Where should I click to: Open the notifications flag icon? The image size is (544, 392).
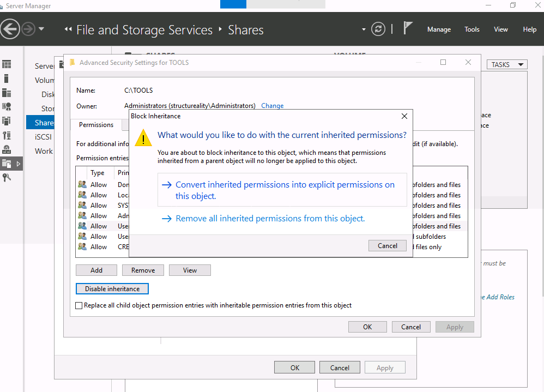pos(408,28)
